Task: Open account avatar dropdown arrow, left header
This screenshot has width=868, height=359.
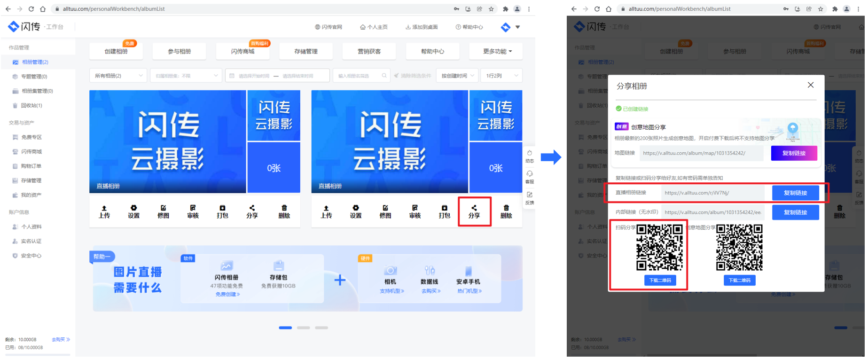Action: coord(517,27)
